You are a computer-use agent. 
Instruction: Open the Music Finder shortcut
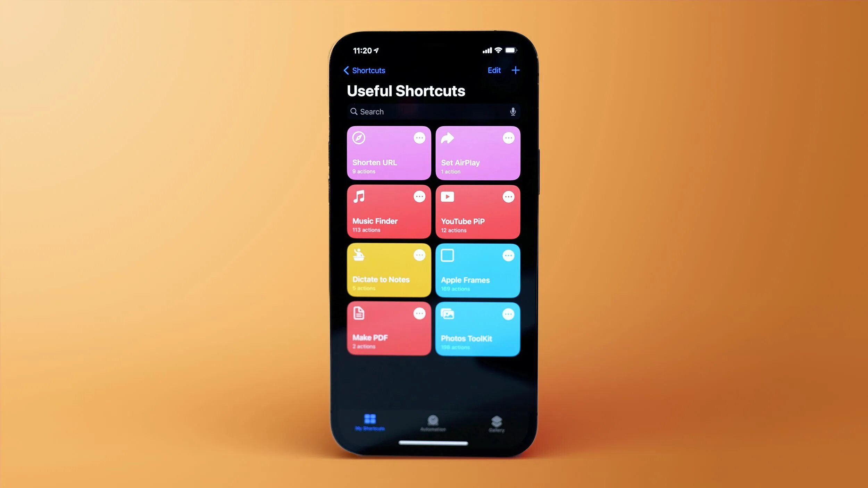[x=387, y=211]
